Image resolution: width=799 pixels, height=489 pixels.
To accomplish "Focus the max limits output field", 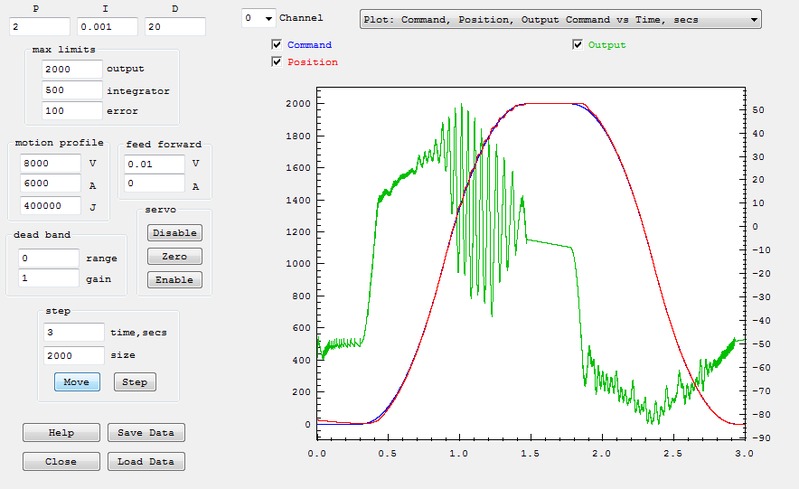I will pos(72,69).
